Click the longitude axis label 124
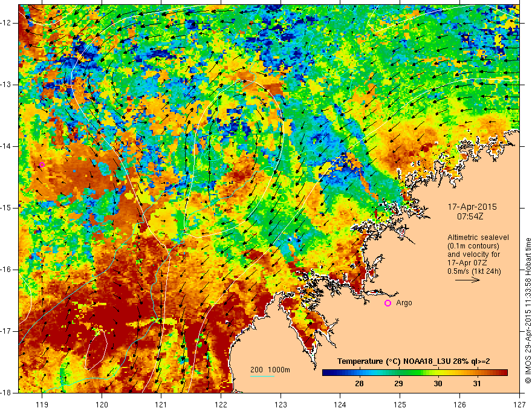 340,404
